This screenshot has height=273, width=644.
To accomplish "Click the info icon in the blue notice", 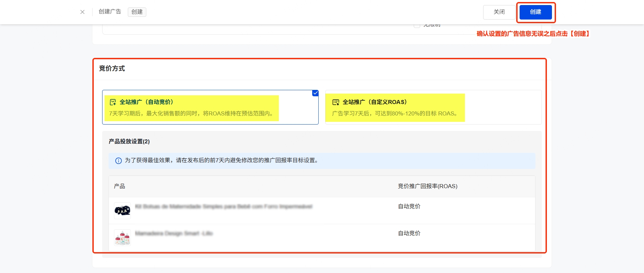I will (118, 161).
